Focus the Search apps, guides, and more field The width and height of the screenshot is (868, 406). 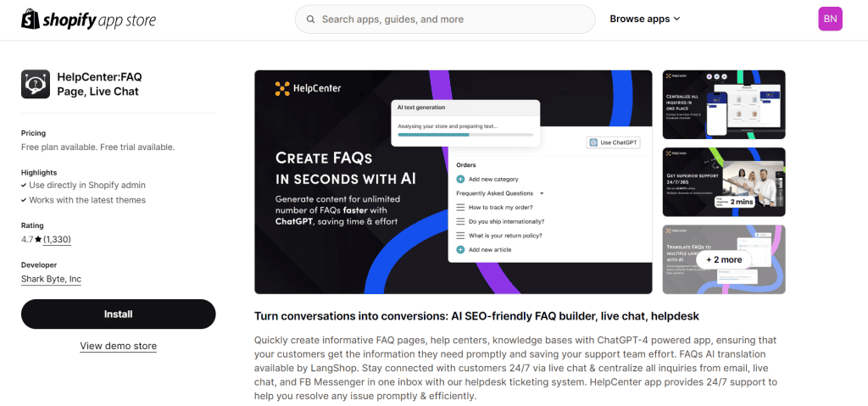[x=445, y=19]
